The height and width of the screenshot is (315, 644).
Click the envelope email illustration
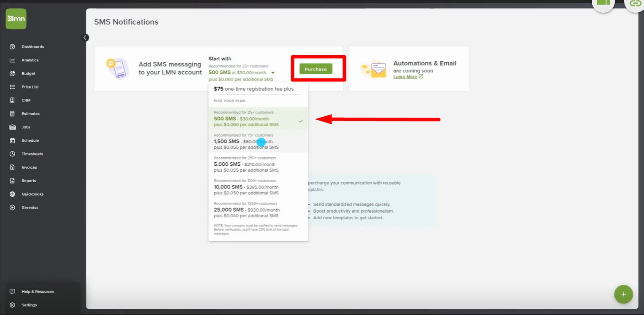pyautogui.click(x=373, y=69)
